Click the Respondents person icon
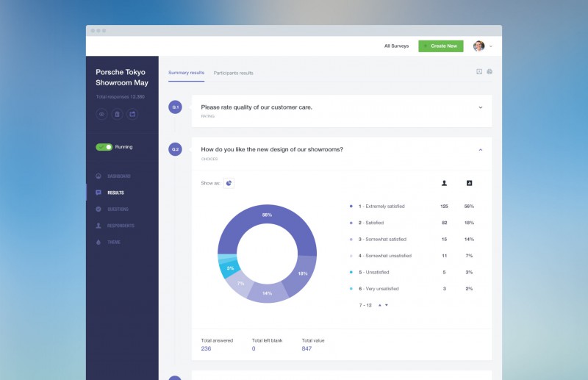588x380 pixels. [x=98, y=226]
